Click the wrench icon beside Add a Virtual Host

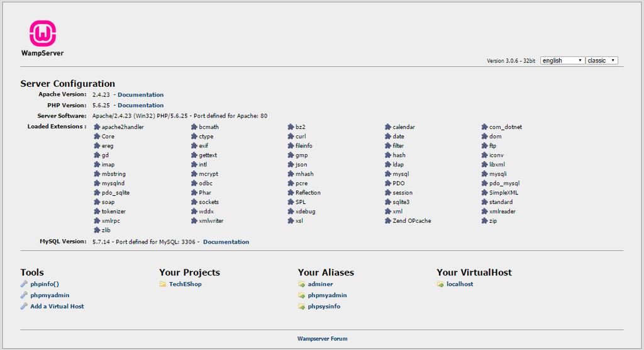(x=25, y=306)
